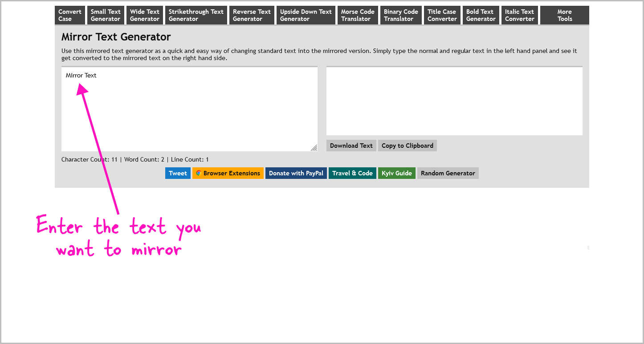Image resolution: width=644 pixels, height=344 pixels.
Task: Open the Kyiv Guide link
Action: point(396,173)
